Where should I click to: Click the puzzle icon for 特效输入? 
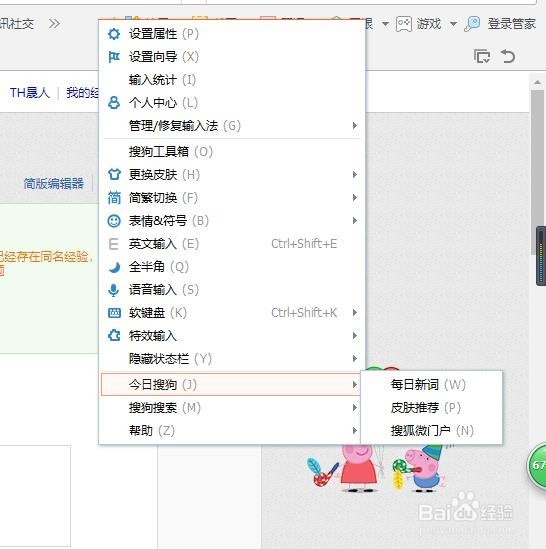point(114,335)
